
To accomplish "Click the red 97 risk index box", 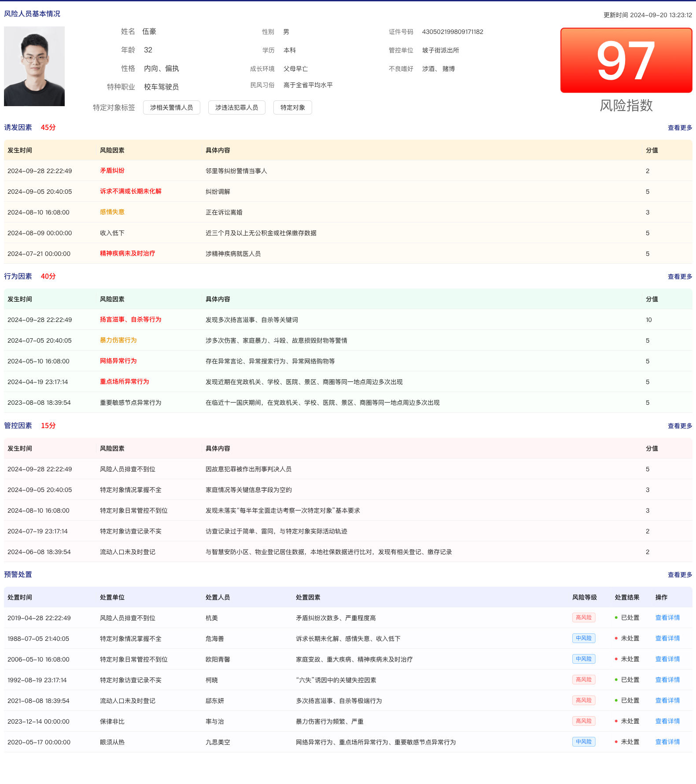I will (x=626, y=60).
